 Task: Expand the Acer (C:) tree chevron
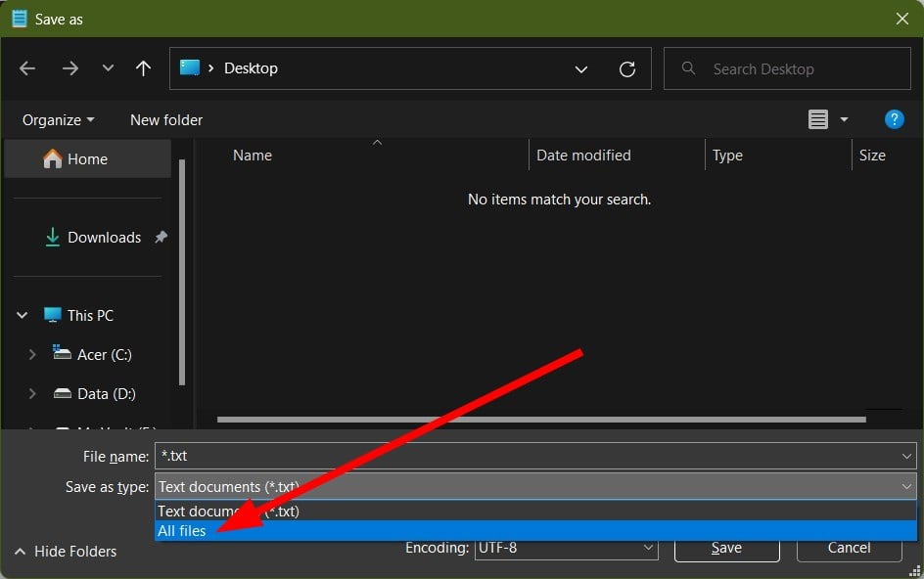(x=32, y=354)
